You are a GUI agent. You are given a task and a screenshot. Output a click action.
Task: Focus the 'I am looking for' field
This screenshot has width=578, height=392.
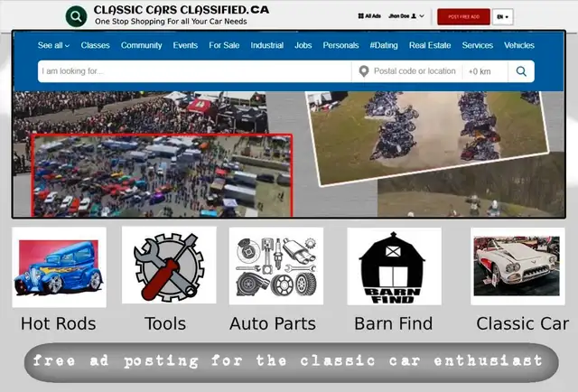pyautogui.click(x=195, y=71)
